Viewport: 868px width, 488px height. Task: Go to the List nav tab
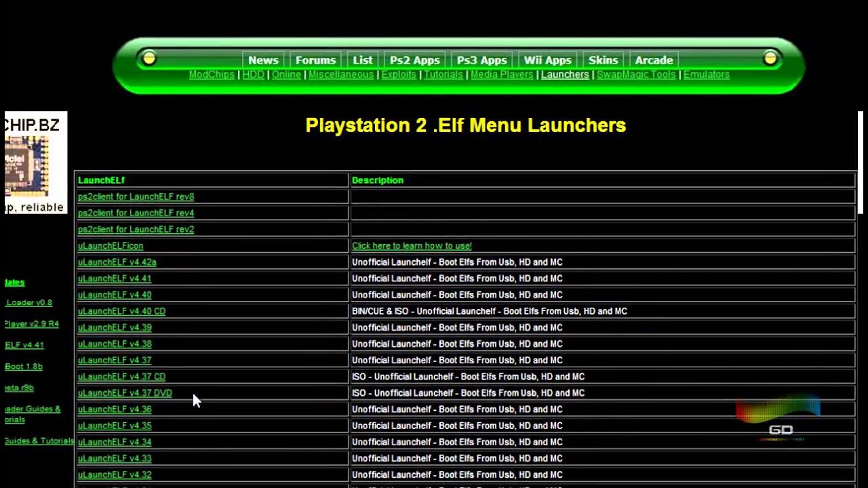point(363,60)
